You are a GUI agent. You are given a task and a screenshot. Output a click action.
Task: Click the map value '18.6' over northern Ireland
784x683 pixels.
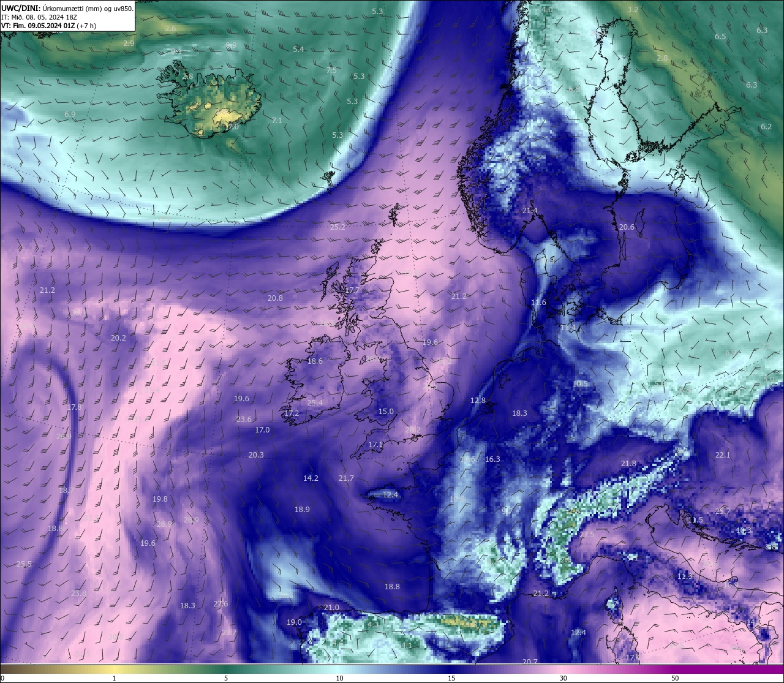coord(315,361)
